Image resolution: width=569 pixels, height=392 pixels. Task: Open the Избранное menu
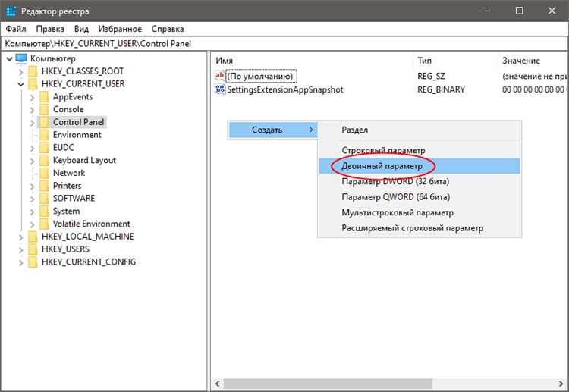pos(120,29)
